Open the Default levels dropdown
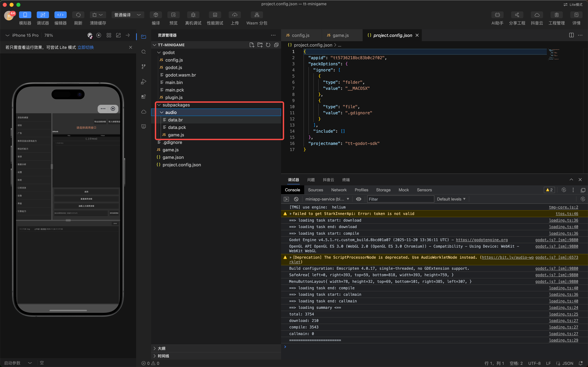588x367 pixels. click(451, 199)
